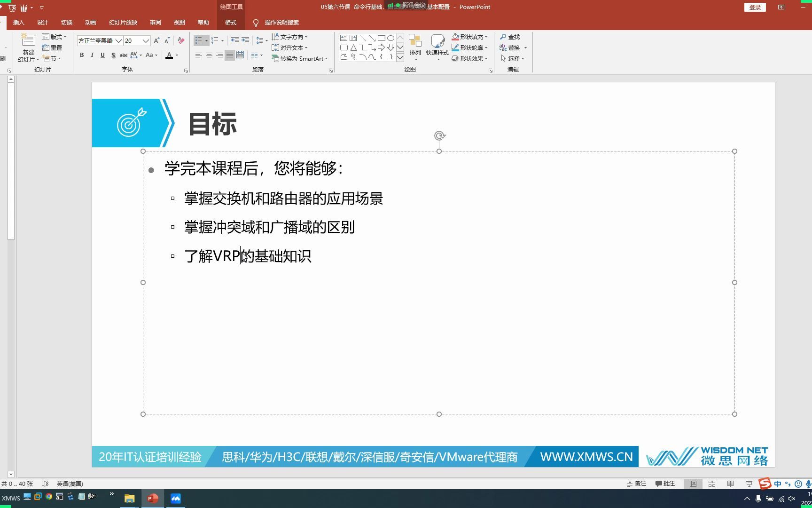The height and width of the screenshot is (508, 812).
Task: Toggle bold formatting
Action: (x=82, y=55)
